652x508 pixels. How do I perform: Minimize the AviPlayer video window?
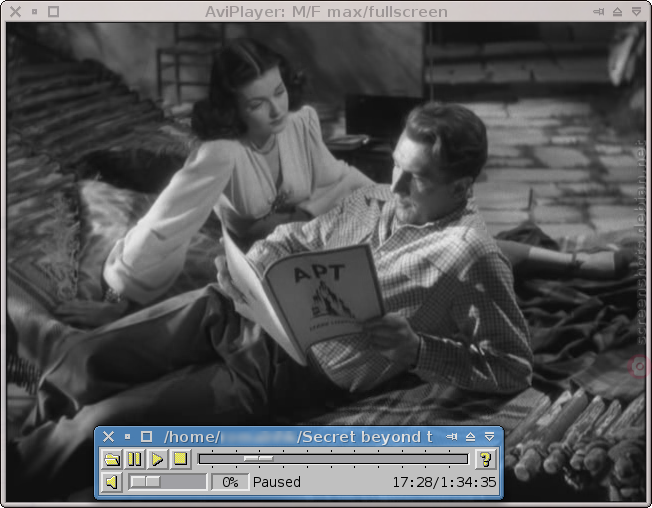pos(35,12)
